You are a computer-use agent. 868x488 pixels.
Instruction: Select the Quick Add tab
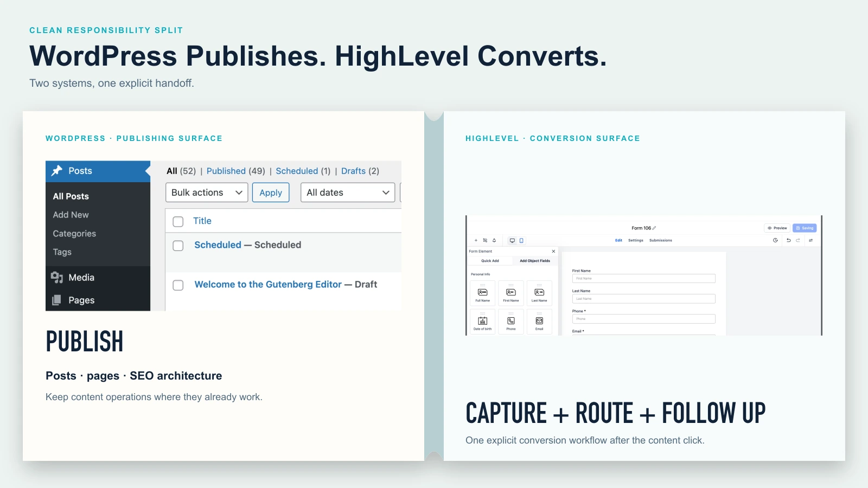coord(490,261)
